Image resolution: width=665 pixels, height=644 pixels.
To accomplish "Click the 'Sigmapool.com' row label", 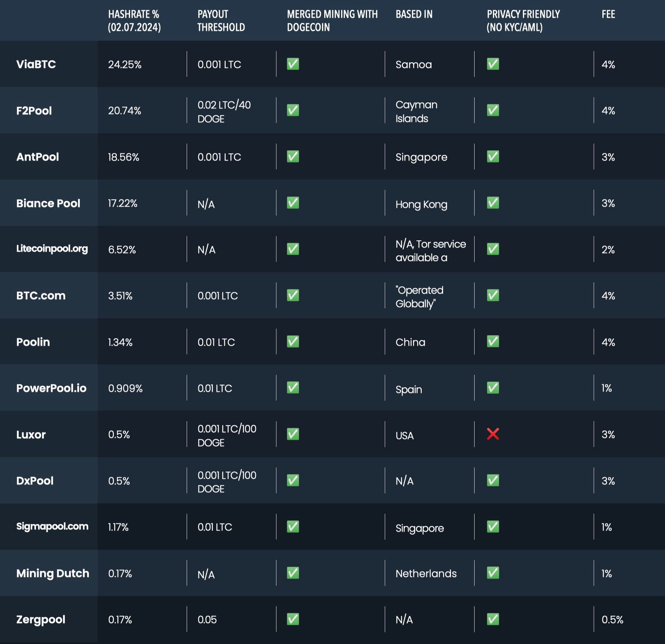I will pyautogui.click(x=52, y=526).
